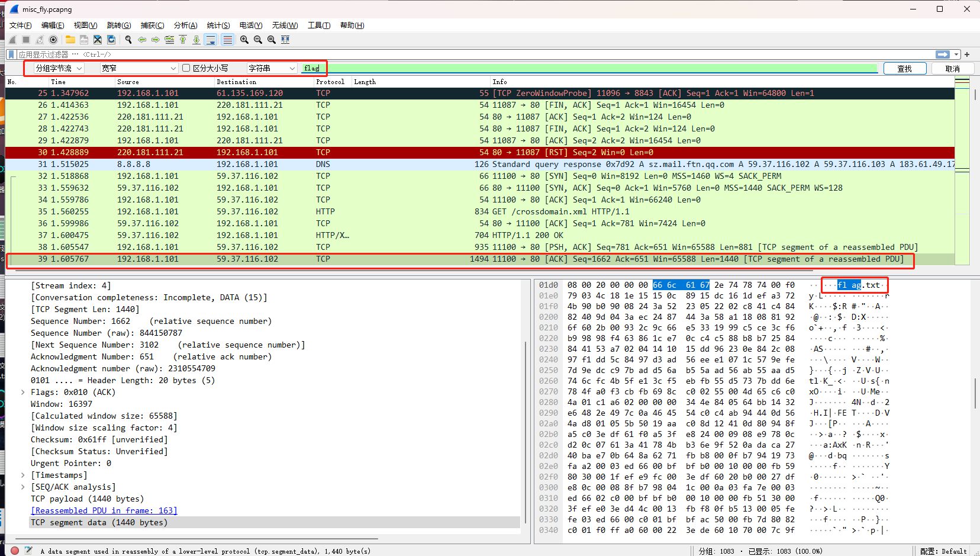Open 字符串 search type dropdown
This screenshot has width=980, height=556.
pyautogui.click(x=272, y=68)
